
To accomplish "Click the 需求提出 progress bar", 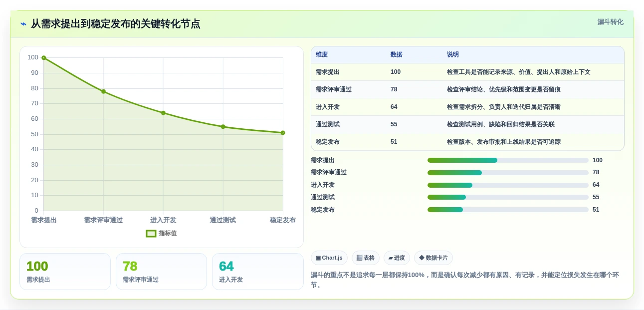I will click(508, 160).
